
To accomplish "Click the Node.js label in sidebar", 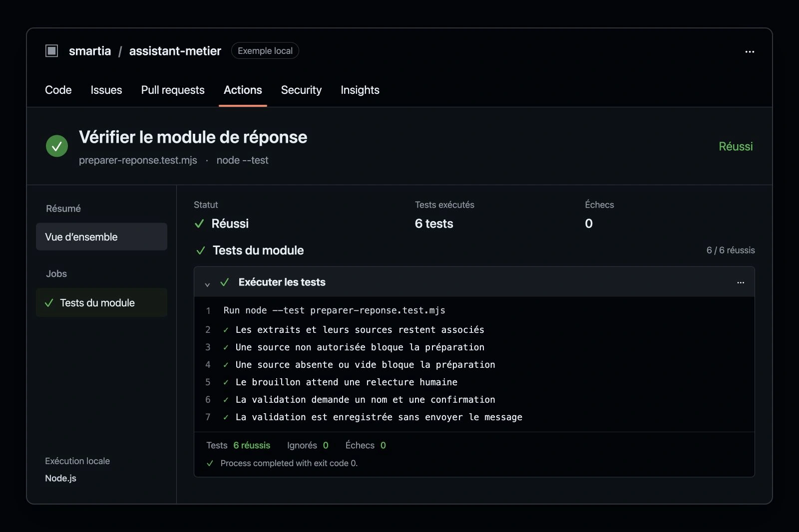I will (x=61, y=478).
